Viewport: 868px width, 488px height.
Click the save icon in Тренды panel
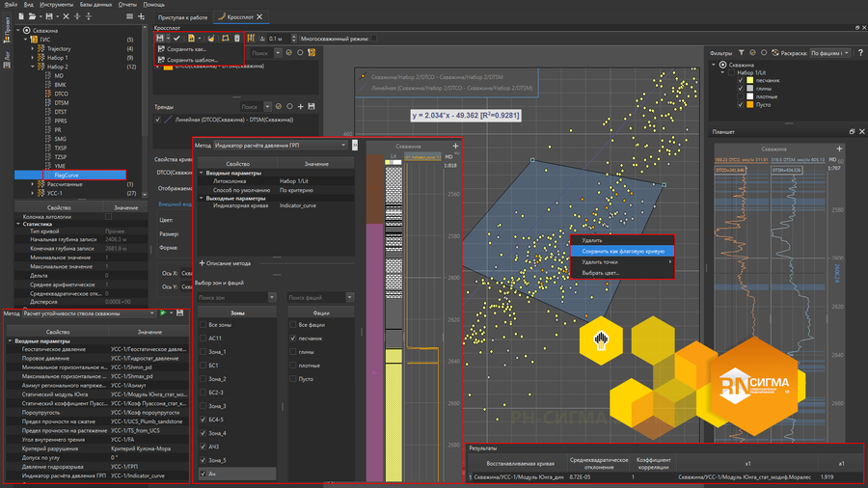click(312, 106)
